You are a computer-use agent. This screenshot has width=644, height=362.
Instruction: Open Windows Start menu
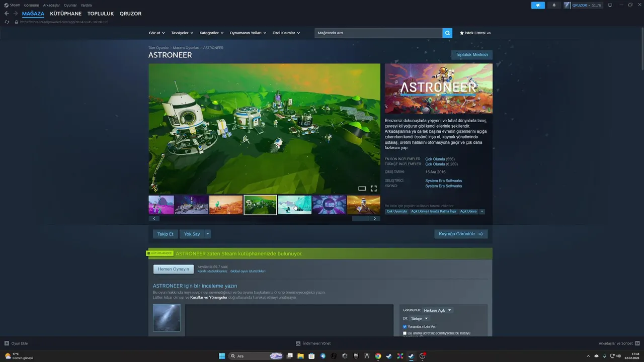[x=222, y=356]
